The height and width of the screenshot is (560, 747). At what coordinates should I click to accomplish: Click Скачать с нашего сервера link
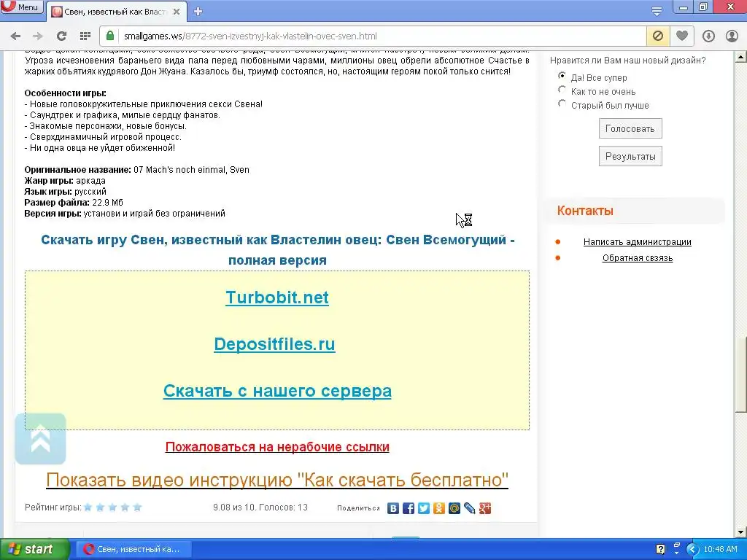(x=277, y=391)
